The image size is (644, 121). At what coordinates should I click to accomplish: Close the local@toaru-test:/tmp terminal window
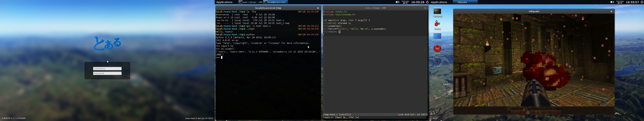point(318,8)
